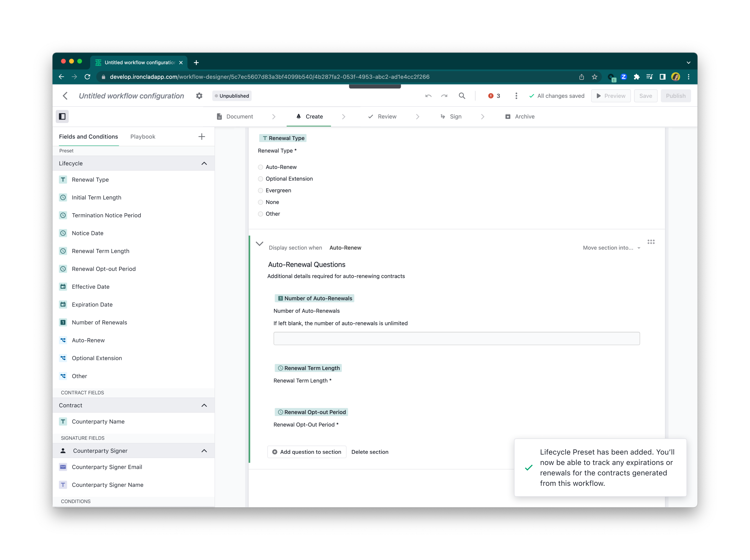
Task: Add question to section
Action: click(x=307, y=452)
